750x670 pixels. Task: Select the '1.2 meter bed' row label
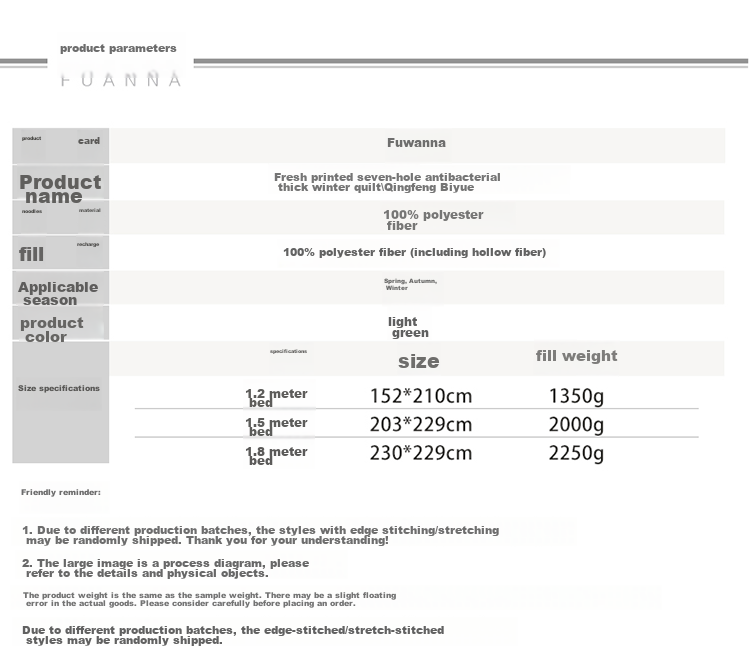coord(276,398)
